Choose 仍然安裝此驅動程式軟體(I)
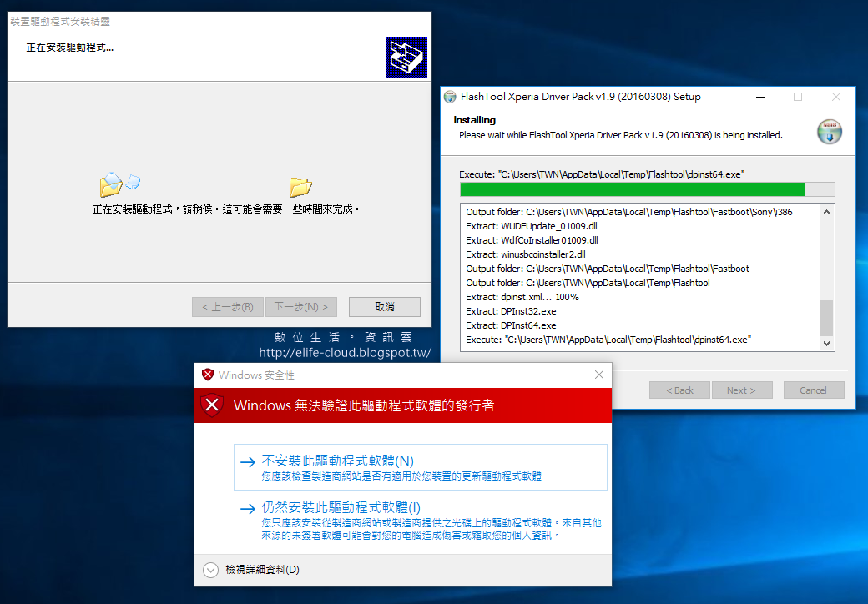Image resolution: width=868 pixels, height=604 pixels. click(x=420, y=521)
